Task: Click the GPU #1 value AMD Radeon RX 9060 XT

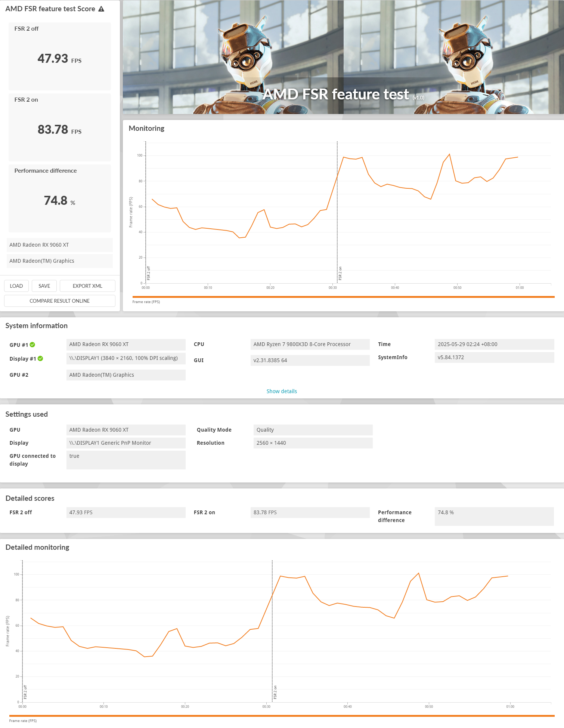Action: [x=126, y=344]
